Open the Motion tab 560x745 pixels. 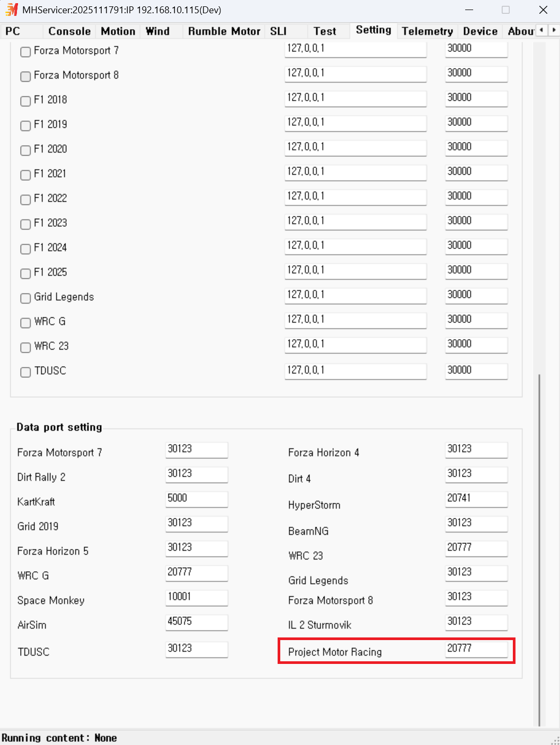118,31
